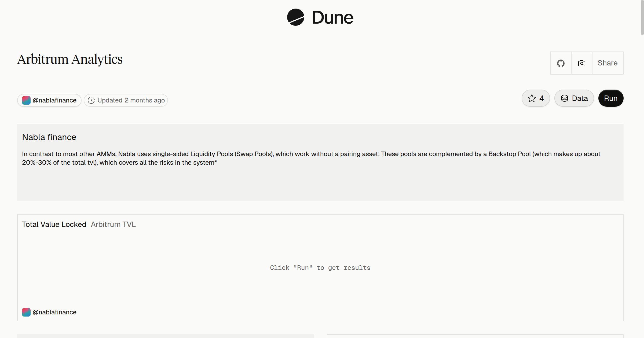Click the Nabla description paragraph text

click(x=311, y=158)
